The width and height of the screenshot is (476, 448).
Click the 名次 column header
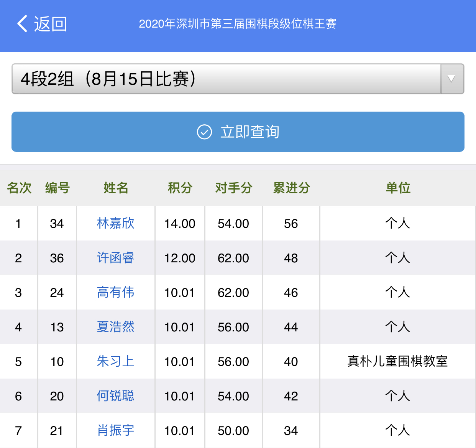[x=19, y=188]
